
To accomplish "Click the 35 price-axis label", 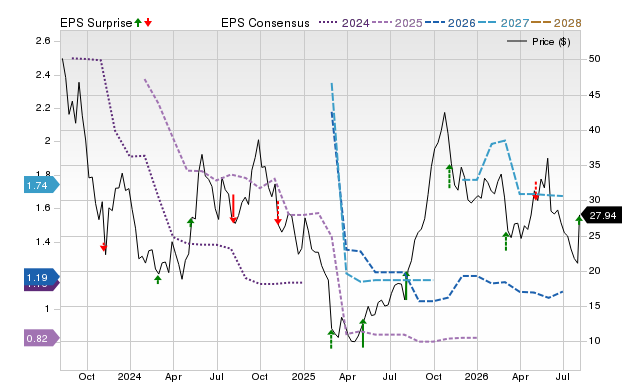I will click(594, 165).
